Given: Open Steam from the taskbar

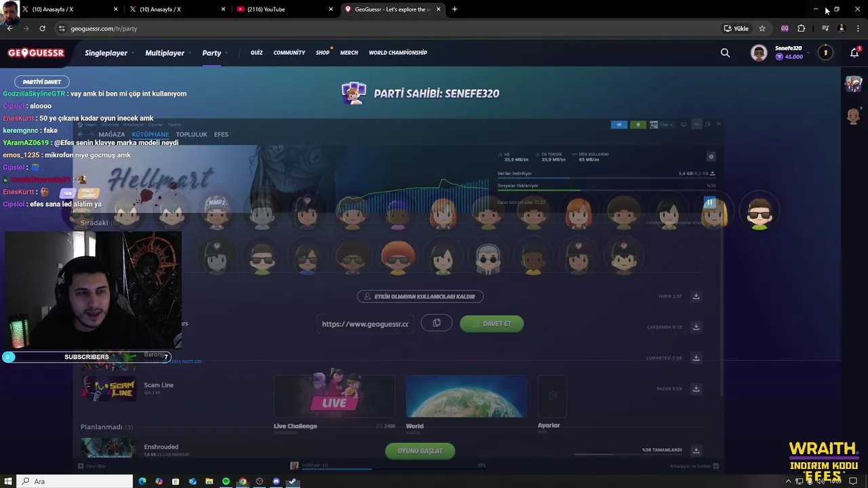Looking at the screenshot, I should tap(293, 481).
